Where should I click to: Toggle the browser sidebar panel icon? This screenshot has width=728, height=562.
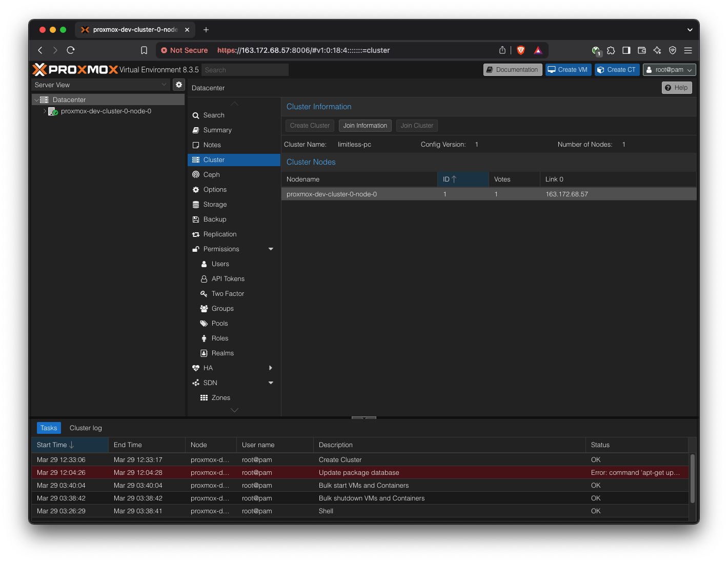click(x=626, y=50)
